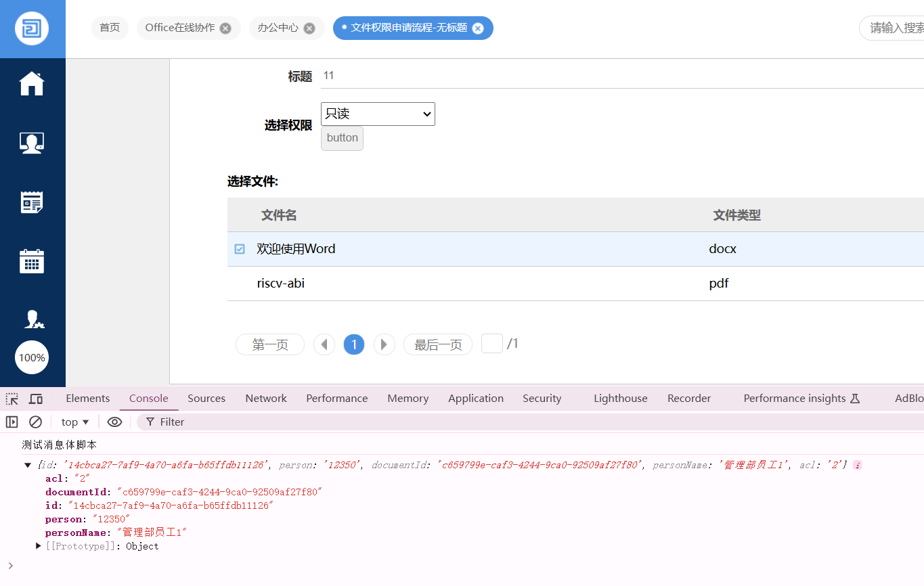Click the app logo in the top-left corner
924x586 pixels.
[x=32, y=29]
